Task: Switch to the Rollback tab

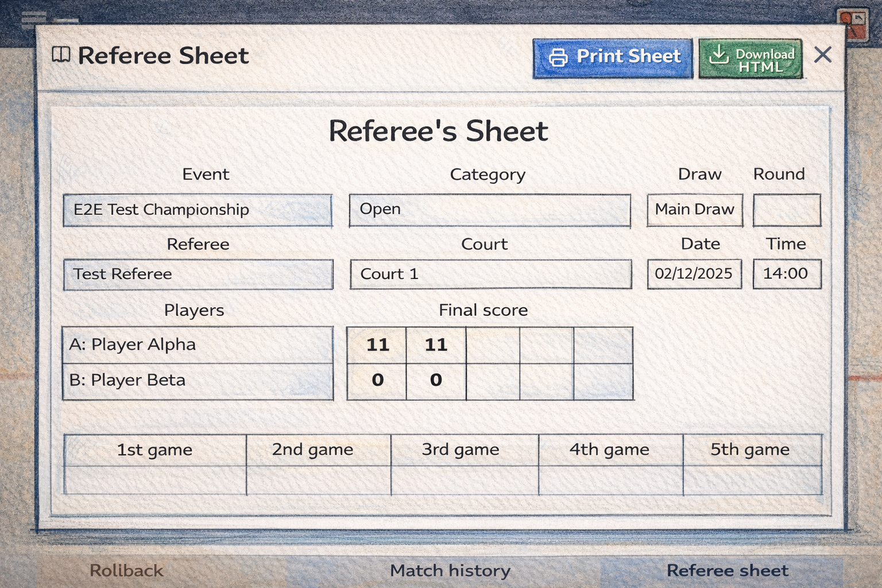Action: [x=126, y=570]
